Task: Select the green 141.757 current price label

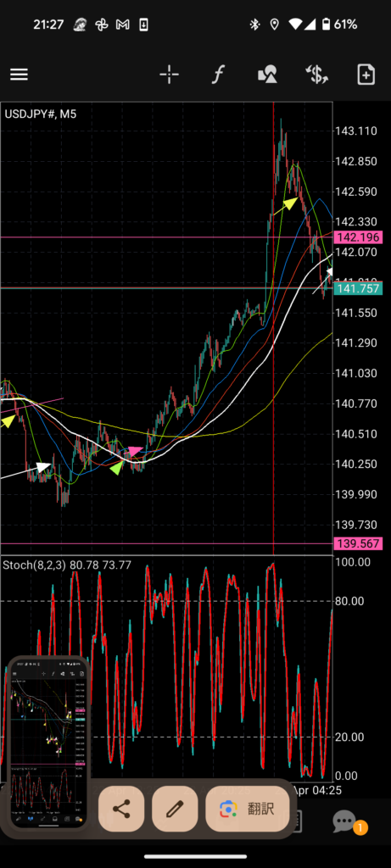Action: [358, 288]
